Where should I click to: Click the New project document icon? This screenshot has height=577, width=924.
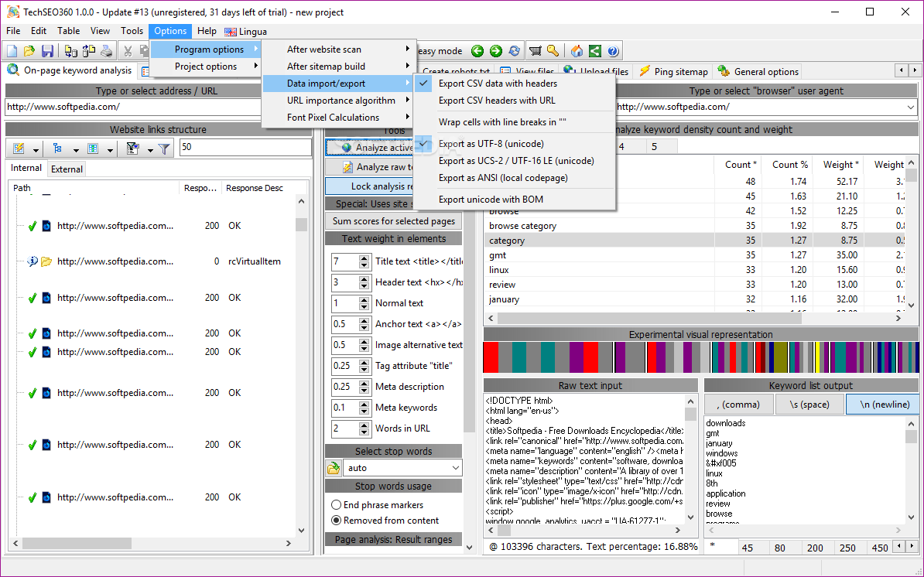coord(12,51)
